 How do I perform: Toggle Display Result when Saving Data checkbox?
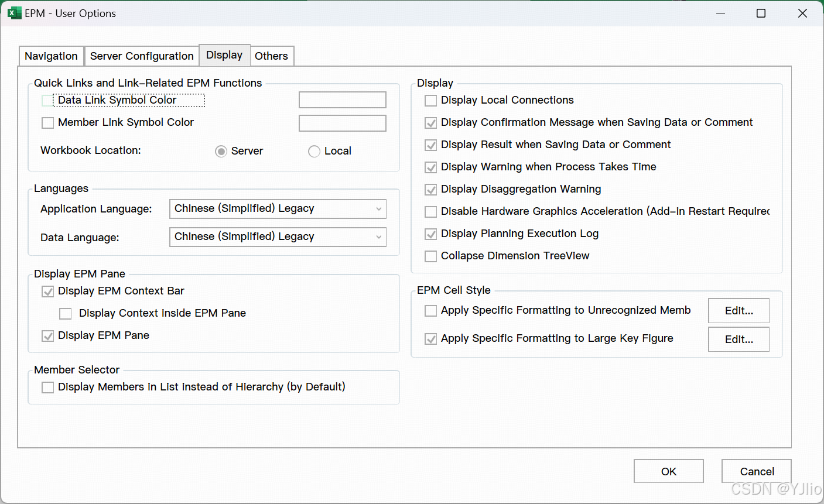tap(430, 145)
